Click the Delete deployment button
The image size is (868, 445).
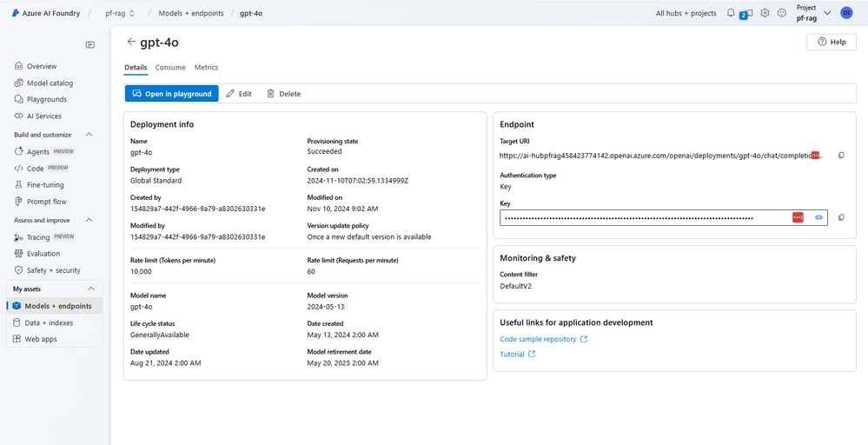(284, 94)
